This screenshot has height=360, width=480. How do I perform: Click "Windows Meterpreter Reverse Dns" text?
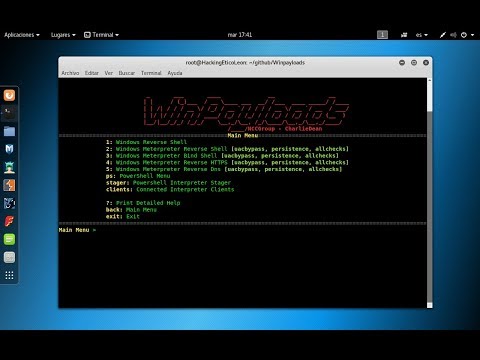pos(168,169)
